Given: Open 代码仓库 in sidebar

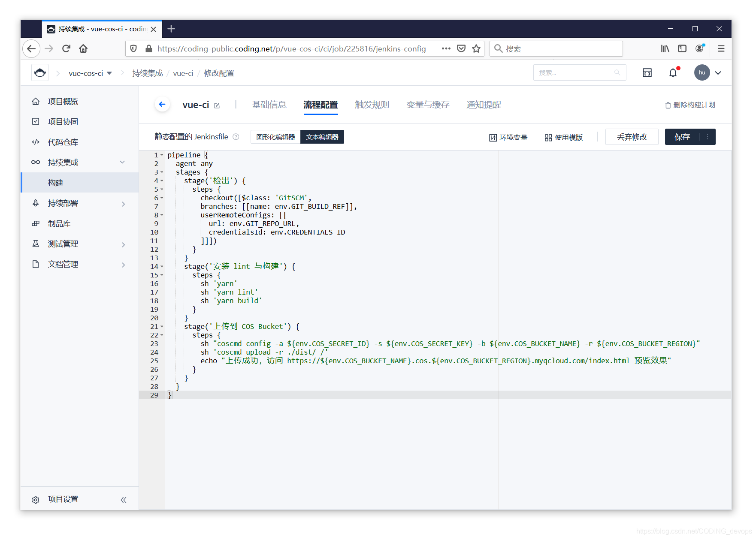Looking at the screenshot, I should 79,142.
